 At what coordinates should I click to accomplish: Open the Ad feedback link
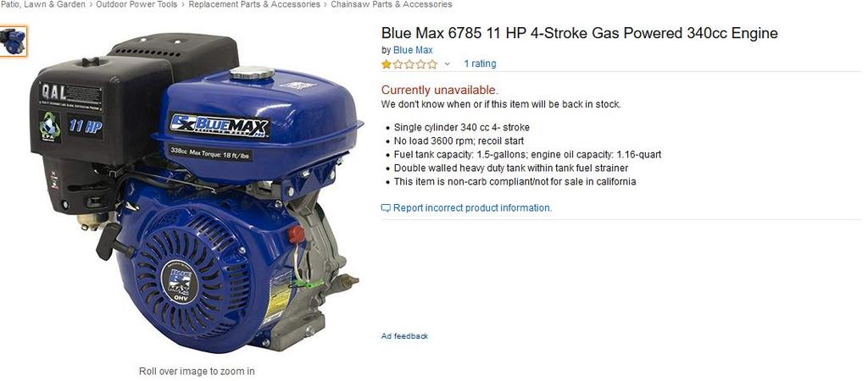click(x=404, y=336)
